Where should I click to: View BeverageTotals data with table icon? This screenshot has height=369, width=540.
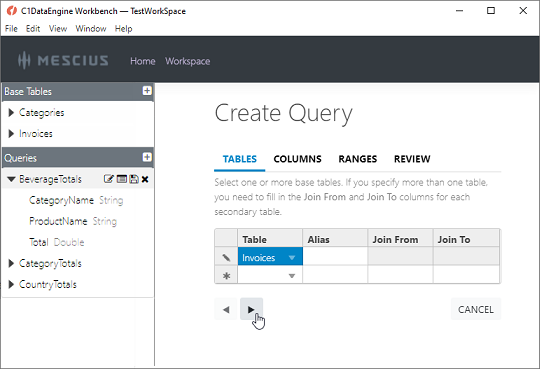(x=122, y=179)
